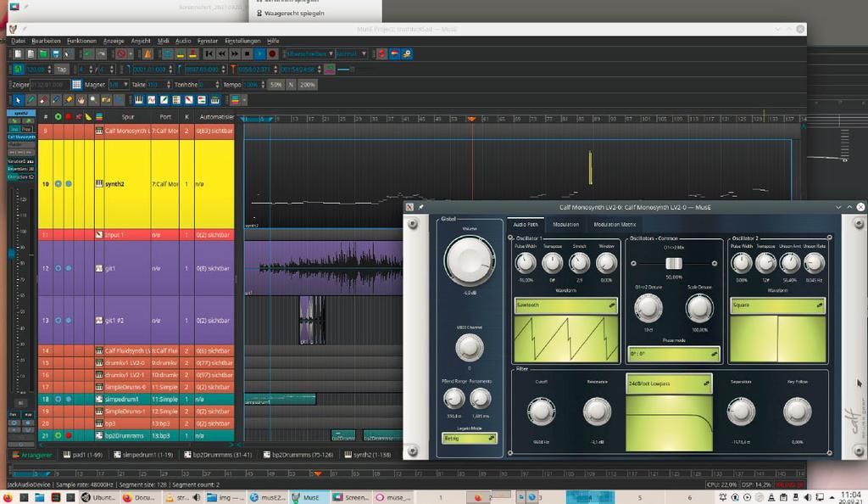Image resolution: width=868 pixels, height=504 pixels.
Task: Select the pointer tool
Action: [18, 99]
